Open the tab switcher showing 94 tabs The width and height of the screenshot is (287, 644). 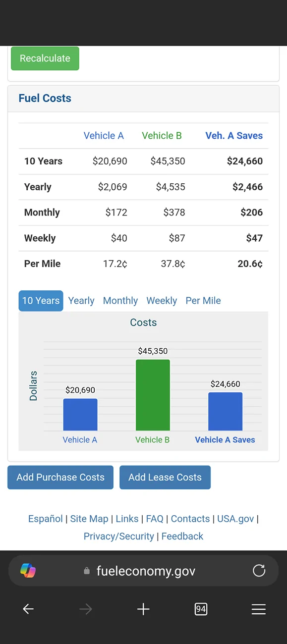tap(201, 609)
